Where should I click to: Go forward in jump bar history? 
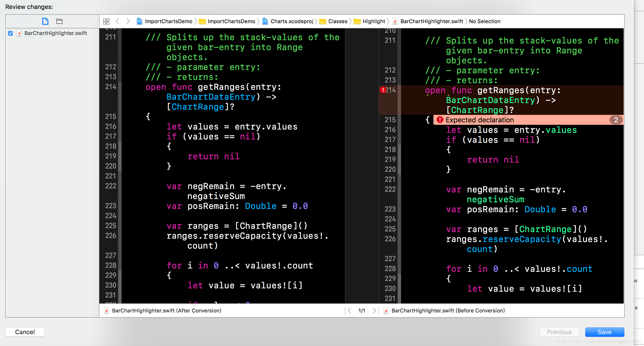(128, 21)
